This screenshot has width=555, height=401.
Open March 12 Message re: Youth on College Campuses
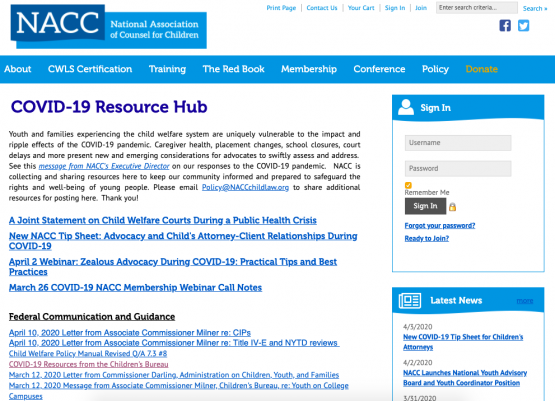(179, 390)
